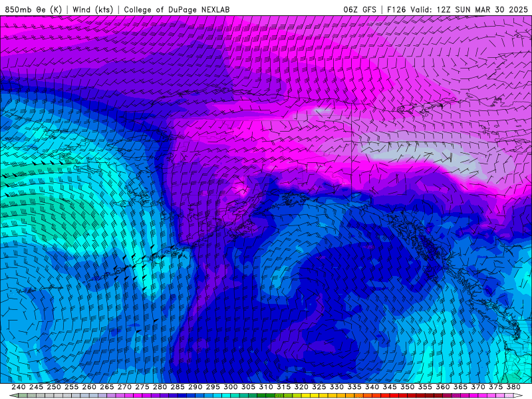
Task: Click the 370 legend value
Action: coord(478,387)
